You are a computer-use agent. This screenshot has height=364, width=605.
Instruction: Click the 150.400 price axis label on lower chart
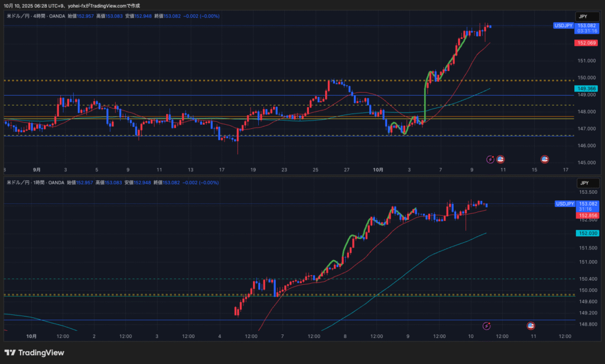(587, 279)
